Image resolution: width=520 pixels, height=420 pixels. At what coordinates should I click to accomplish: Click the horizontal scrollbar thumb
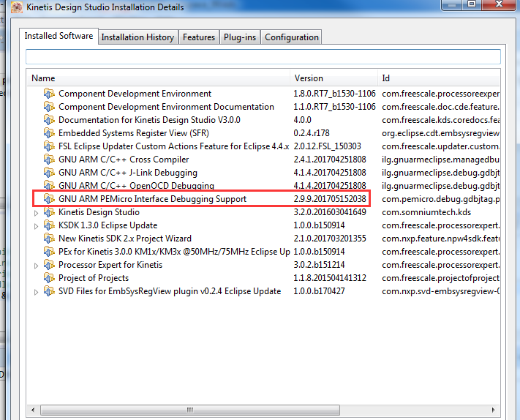pyautogui.click(x=190, y=410)
